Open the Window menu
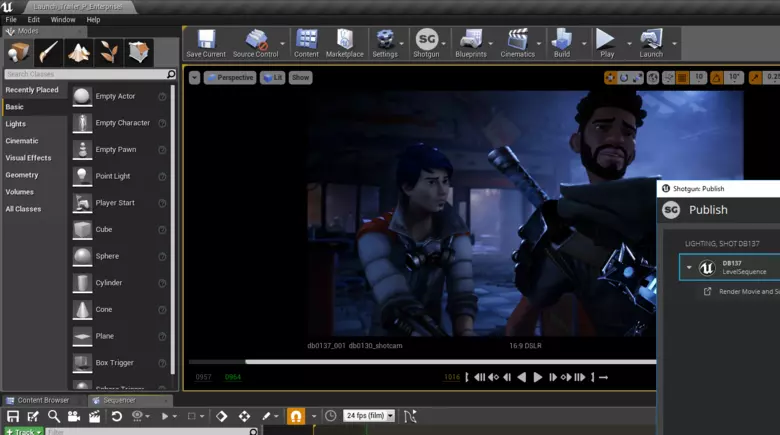 pyautogui.click(x=63, y=19)
